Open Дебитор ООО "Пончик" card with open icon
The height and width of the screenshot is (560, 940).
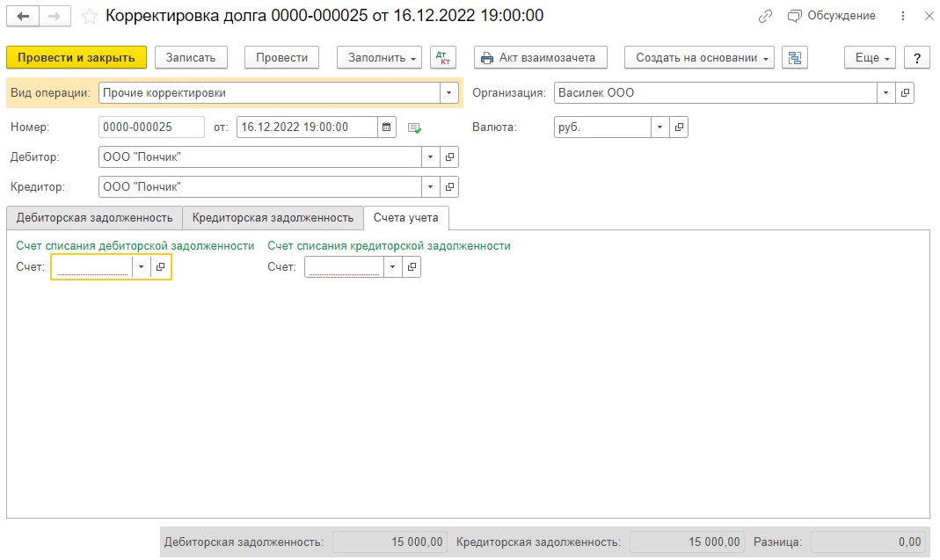click(x=449, y=157)
